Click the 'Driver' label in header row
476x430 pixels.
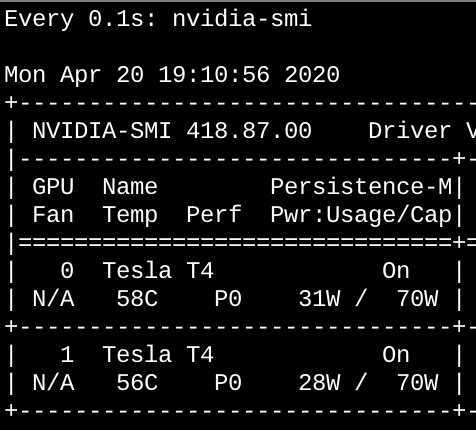pyautogui.click(x=410, y=131)
